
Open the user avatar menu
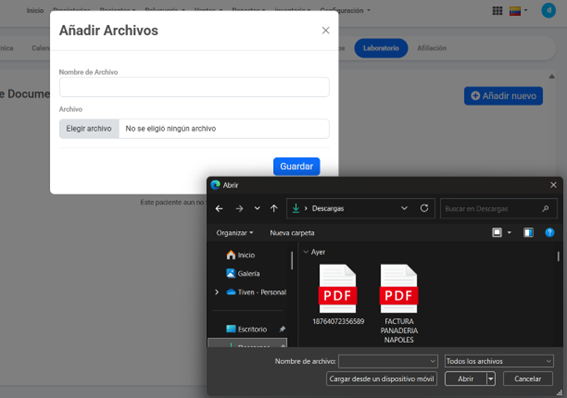[x=548, y=10]
